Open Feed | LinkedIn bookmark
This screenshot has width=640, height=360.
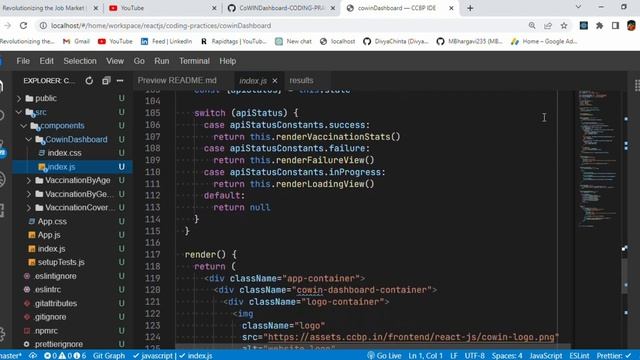coord(166,41)
